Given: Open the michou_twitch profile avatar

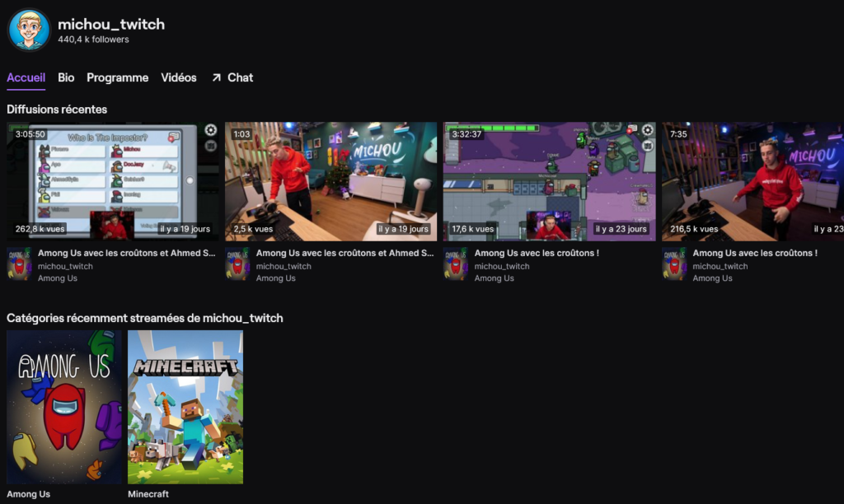Looking at the screenshot, I should click(x=29, y=30).
